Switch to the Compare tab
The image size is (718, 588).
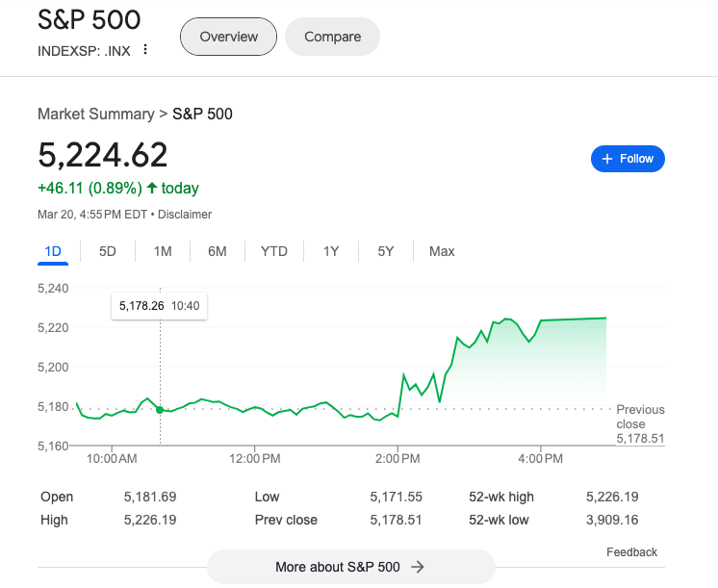point(332,37)
